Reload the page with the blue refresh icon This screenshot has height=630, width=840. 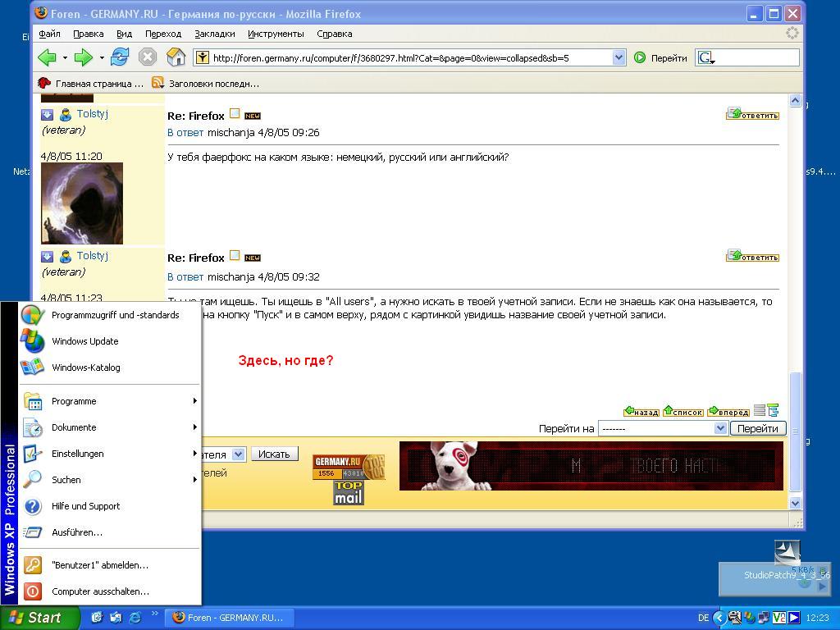[120, 57]
